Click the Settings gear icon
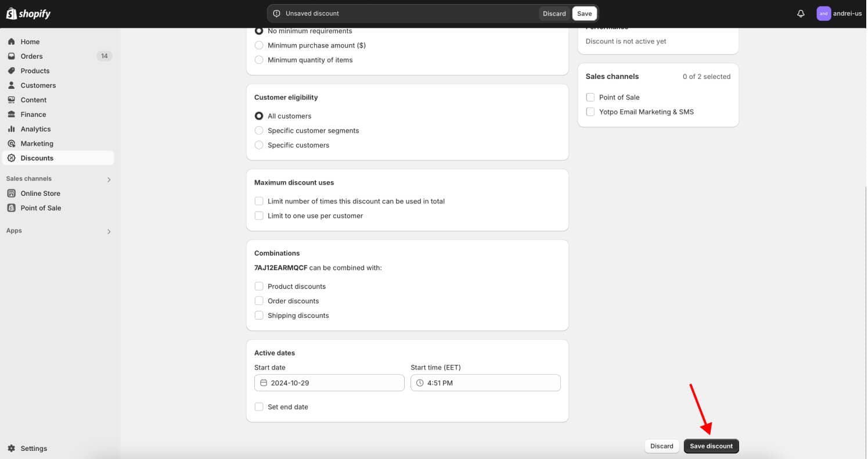 (x=11, y=449)
